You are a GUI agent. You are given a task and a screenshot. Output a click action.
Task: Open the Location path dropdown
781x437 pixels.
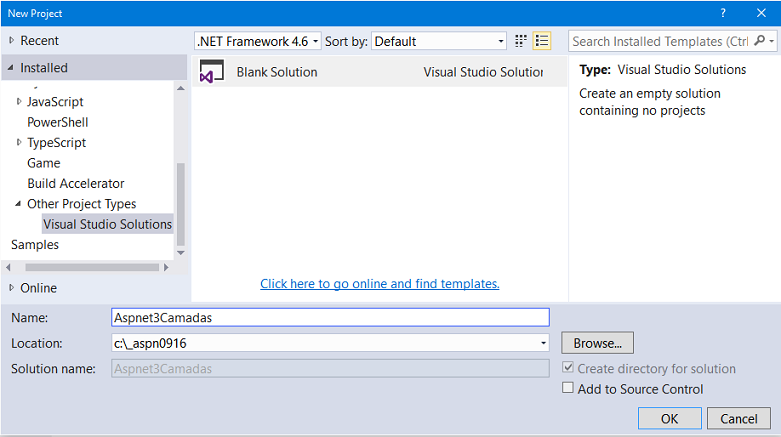(543, 343)
